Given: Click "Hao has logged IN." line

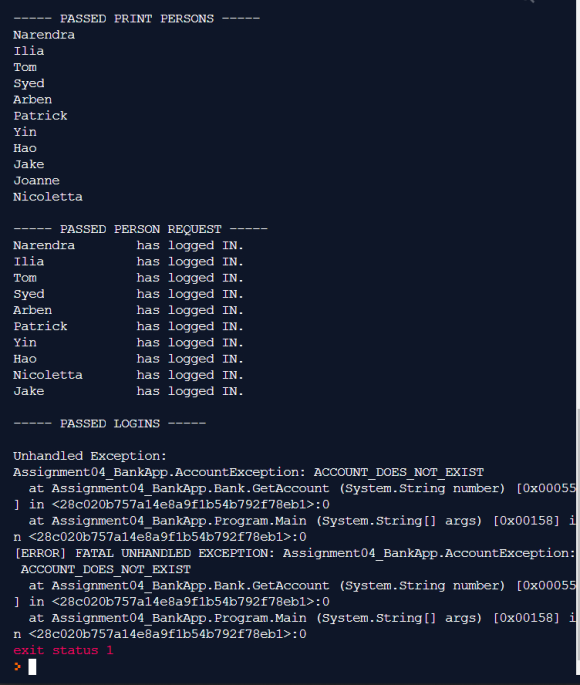Looking at the screenshot, I should coord(128,359).
